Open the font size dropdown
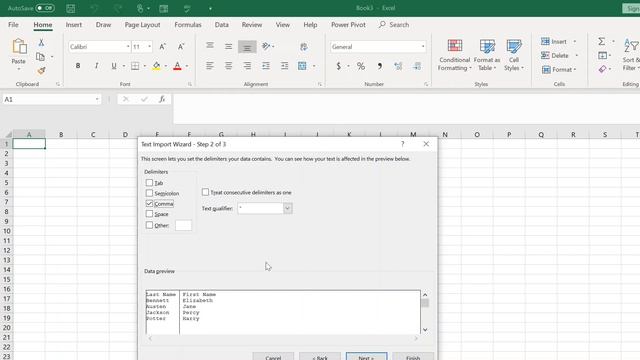This screenshot has height=360, width=640. click(149, 47)
